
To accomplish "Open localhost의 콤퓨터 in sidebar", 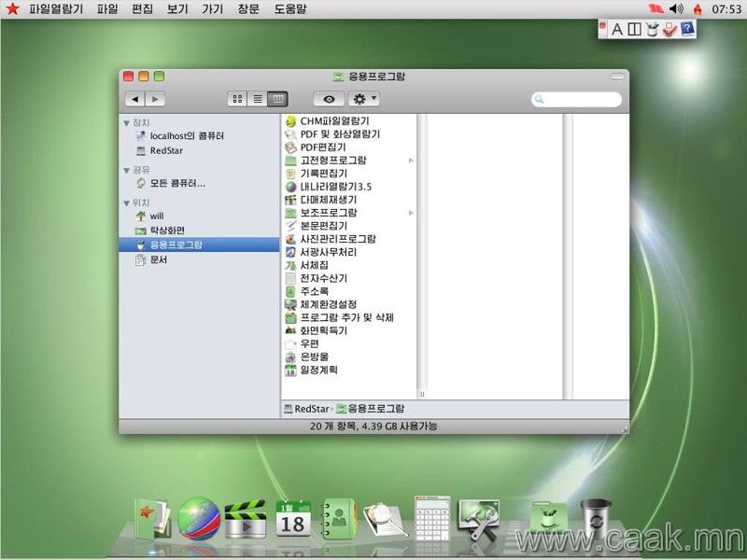I will tap(180, 136).
